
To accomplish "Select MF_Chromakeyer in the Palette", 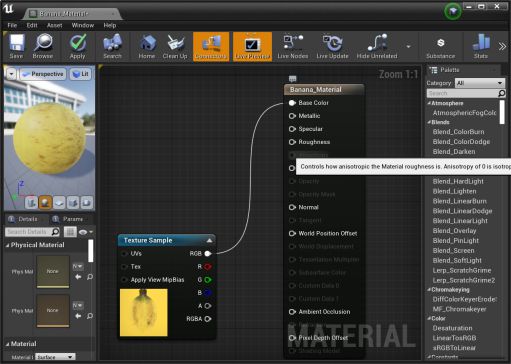I will coord(459,309).
